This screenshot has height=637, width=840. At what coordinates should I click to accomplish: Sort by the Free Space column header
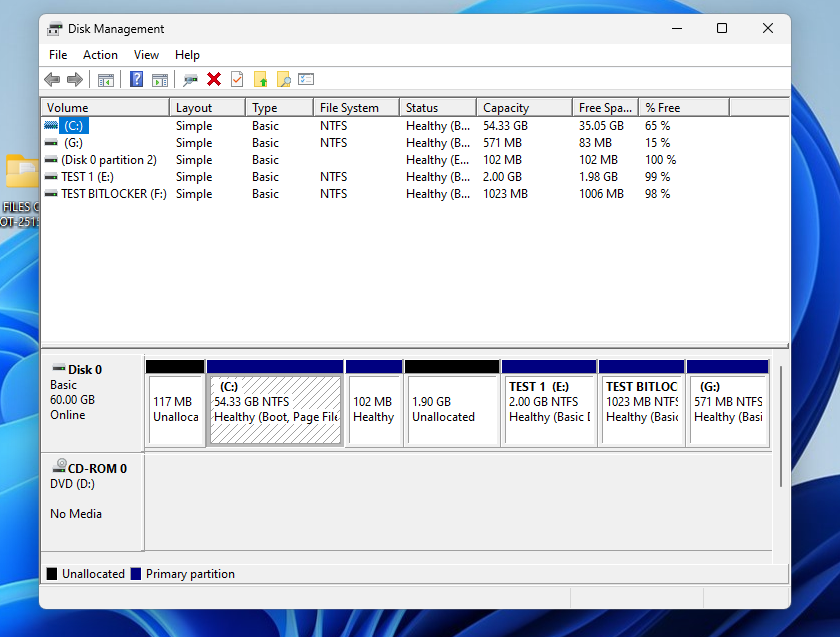[605, 108]
